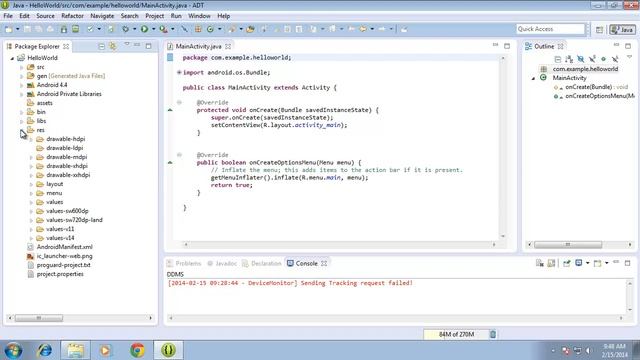Click the Display Selected Console icon
This screenshot has height=360, width=640.
coord(578,263)
